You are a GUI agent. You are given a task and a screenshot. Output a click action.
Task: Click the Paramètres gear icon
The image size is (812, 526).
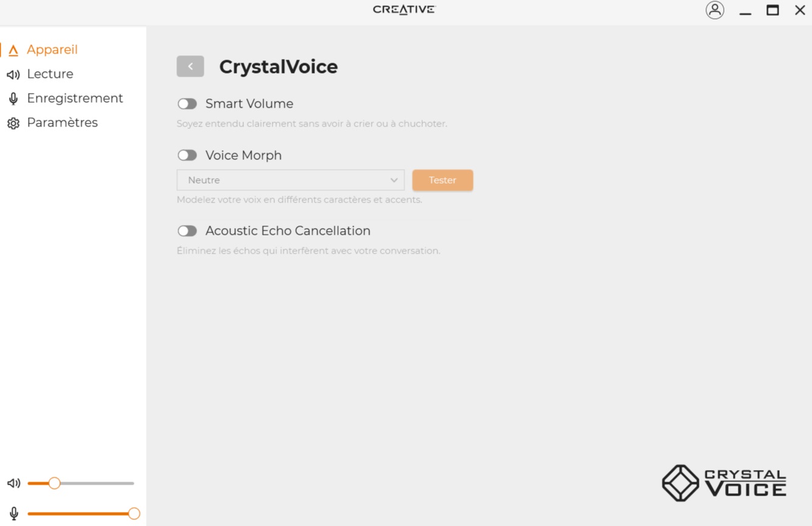coord(13,123)
